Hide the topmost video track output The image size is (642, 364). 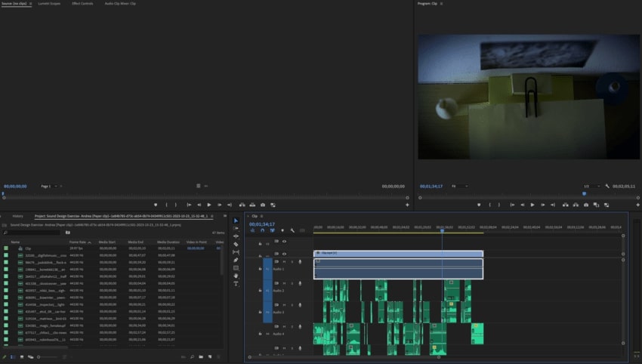click(284, 242)
